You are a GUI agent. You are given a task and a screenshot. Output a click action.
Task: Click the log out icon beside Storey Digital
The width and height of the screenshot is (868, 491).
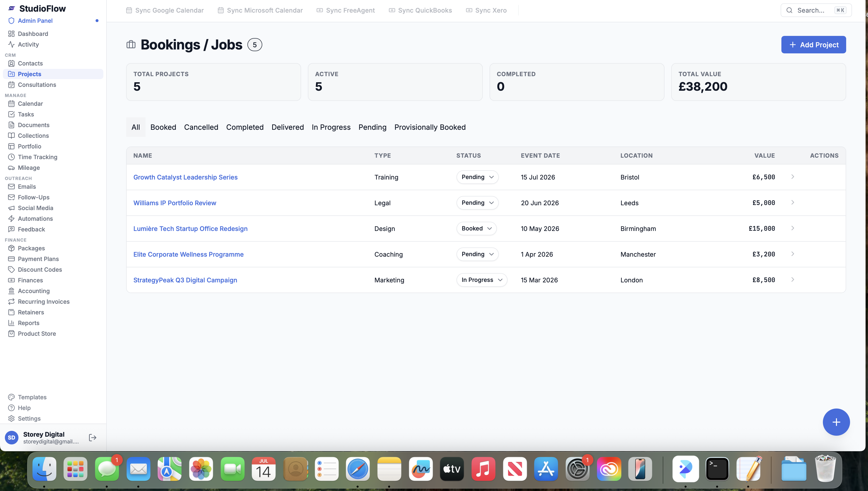92,438
